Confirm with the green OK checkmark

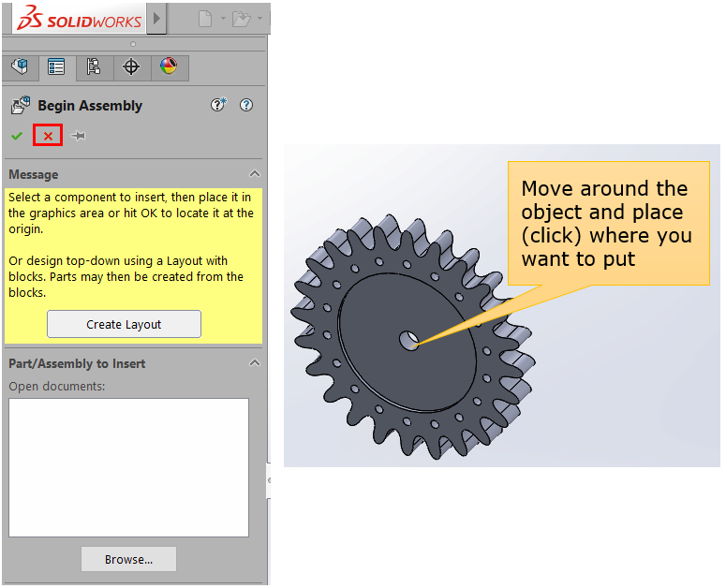(x=17, y=136)
